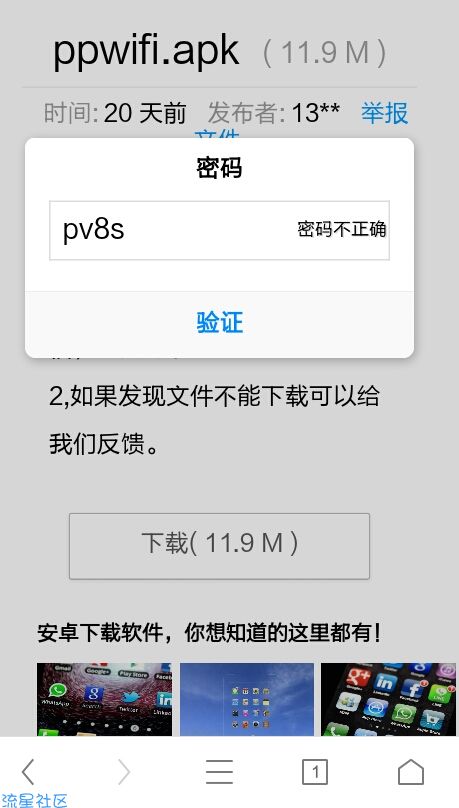
Task: Click the 密码 dialog title
Action: pyautogui.click(x=219, y=169)
